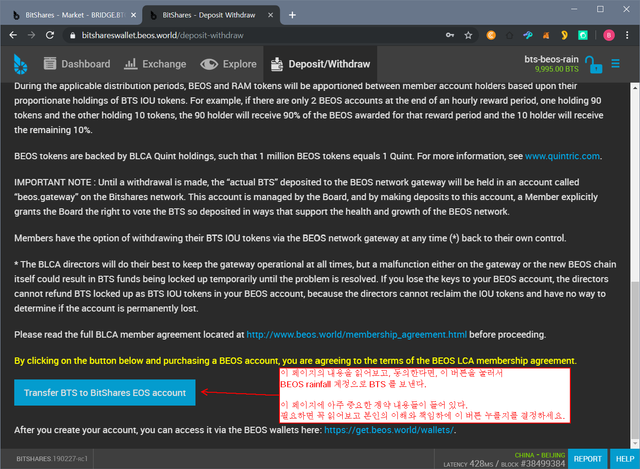
Task: Open the Dashboard navigation item
Action: [77, 64]
